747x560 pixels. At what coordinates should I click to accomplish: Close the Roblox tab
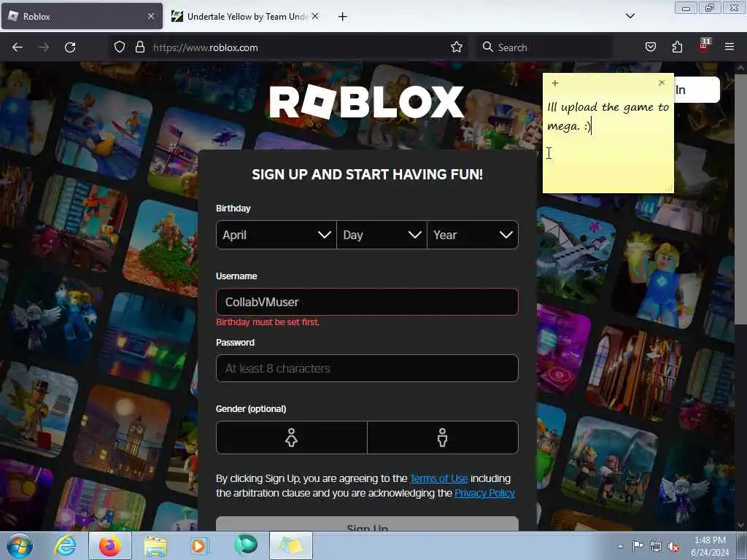pos(151,16)
